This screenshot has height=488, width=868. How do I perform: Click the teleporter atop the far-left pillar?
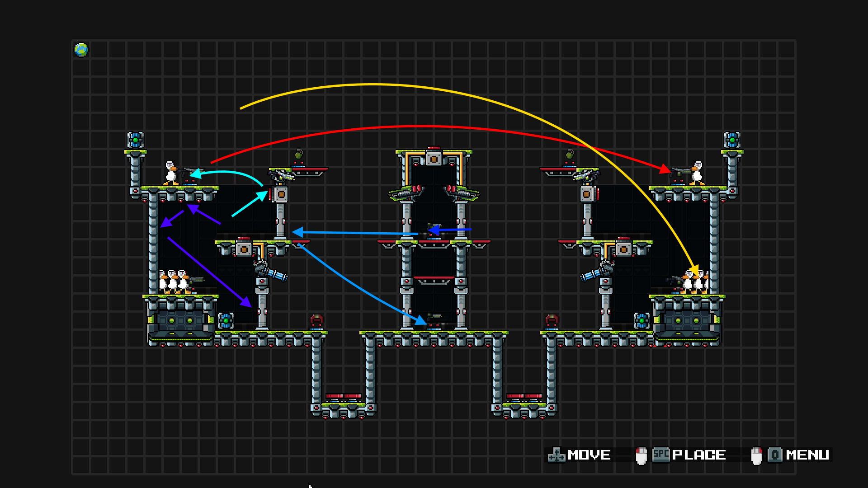136,140
